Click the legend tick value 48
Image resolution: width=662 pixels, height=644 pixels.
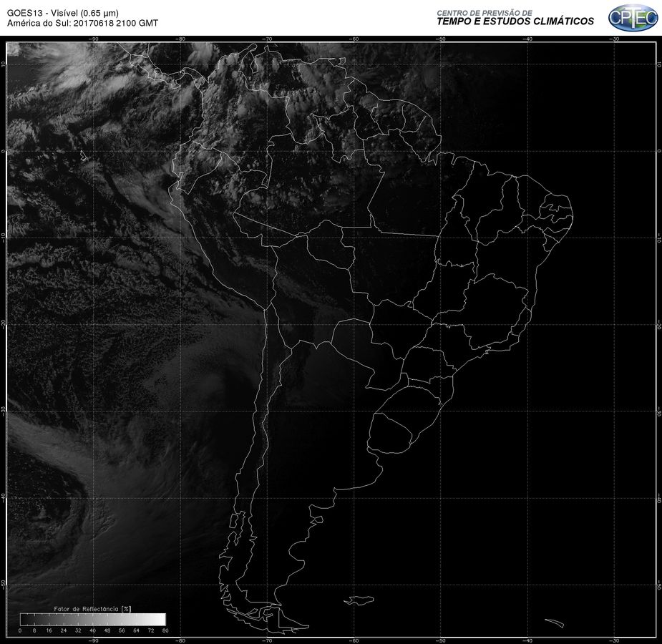(107, 630)
